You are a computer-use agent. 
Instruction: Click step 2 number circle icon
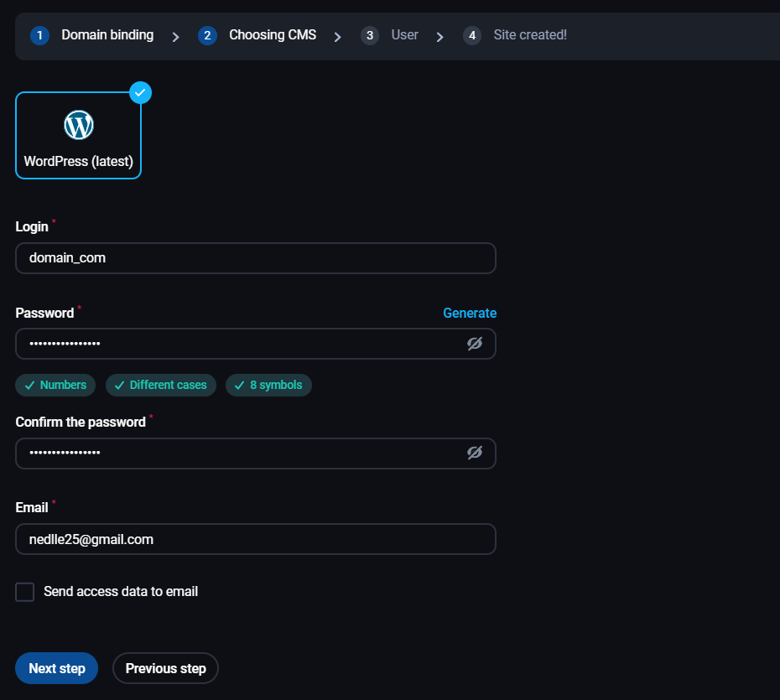[x=207, y=35]
